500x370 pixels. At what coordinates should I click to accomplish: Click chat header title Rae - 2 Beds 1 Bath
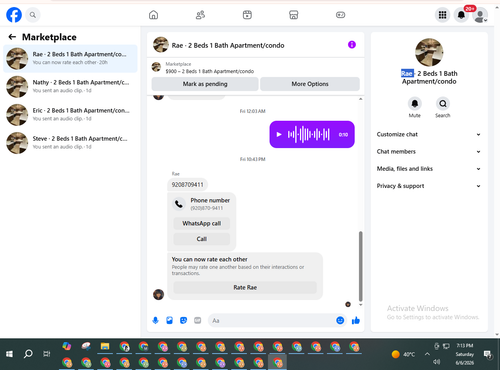(228, 45)
